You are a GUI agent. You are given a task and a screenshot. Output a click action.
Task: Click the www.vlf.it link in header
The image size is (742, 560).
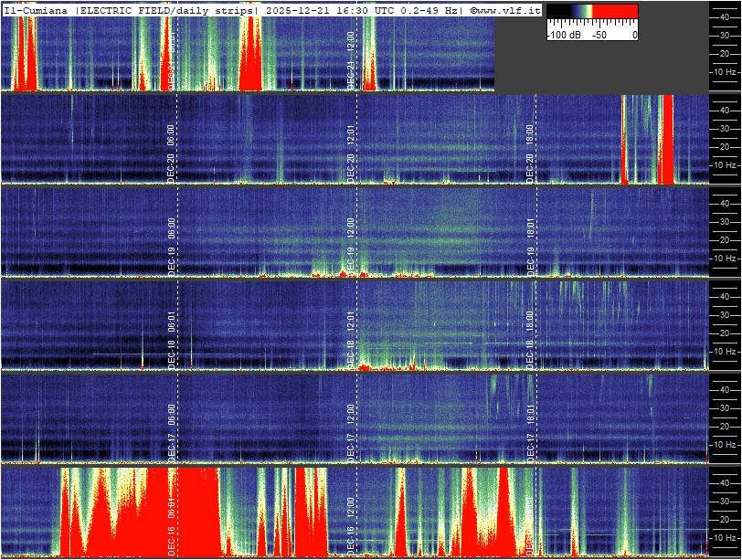pyautogui.click(x=509, y=9)
